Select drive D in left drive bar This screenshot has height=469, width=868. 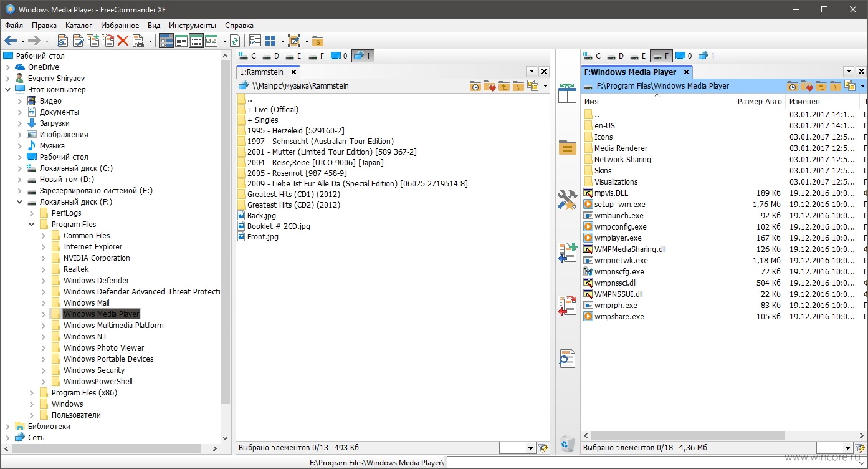(271, 56)
